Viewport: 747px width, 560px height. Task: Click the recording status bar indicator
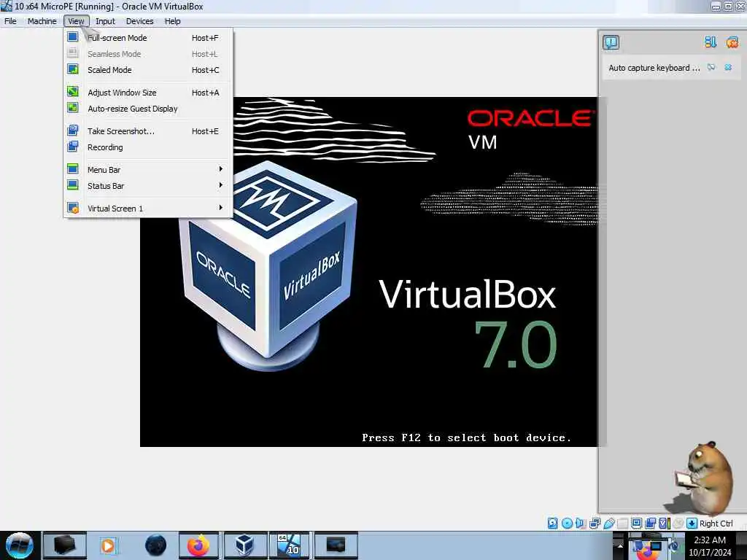(650, 524)
